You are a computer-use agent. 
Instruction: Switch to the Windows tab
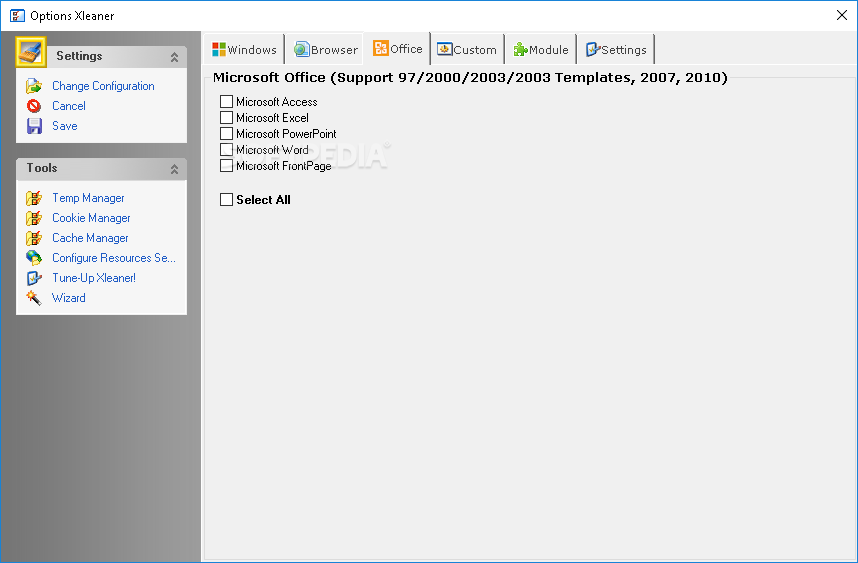pyautogui.click(x=245, y=50)
